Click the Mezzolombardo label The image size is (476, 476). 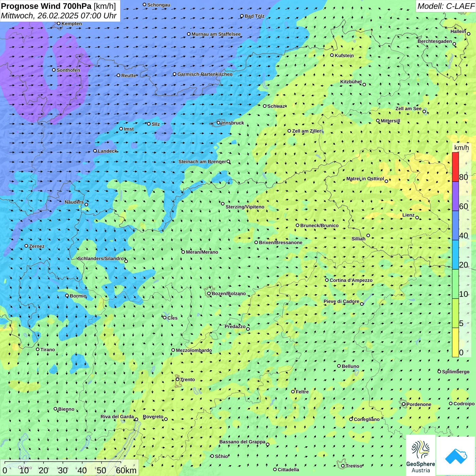click(x=194, y=350)
